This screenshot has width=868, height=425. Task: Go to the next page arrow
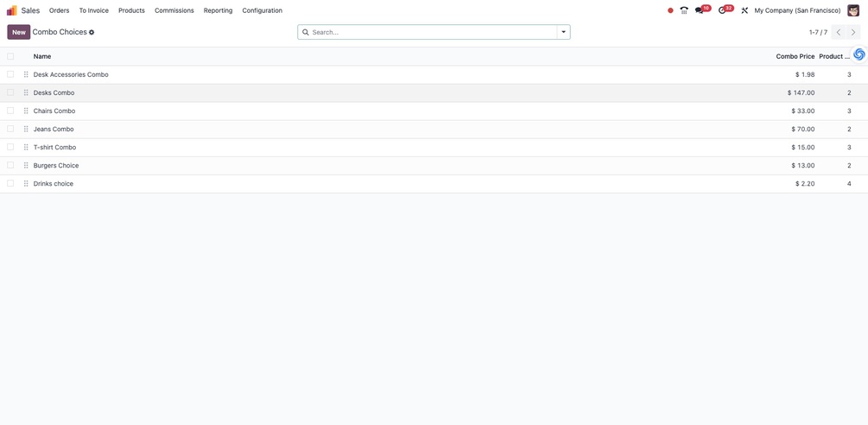[853, 32]
